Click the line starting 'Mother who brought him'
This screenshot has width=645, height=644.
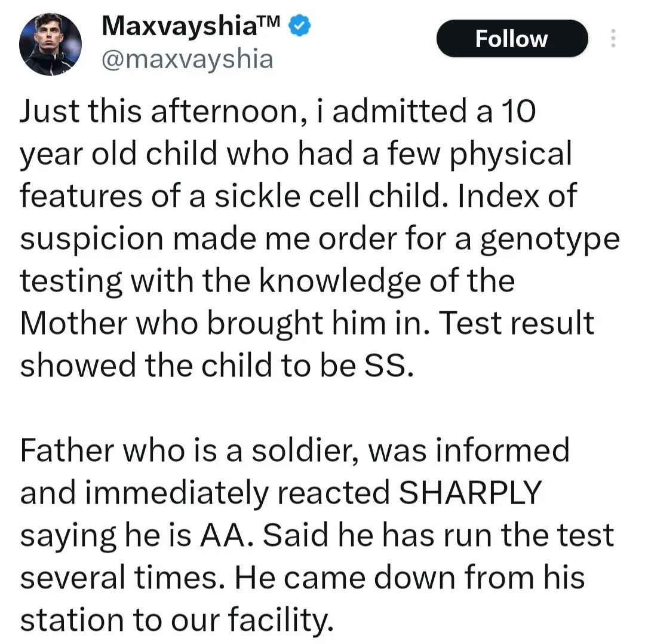coord(307,323)
